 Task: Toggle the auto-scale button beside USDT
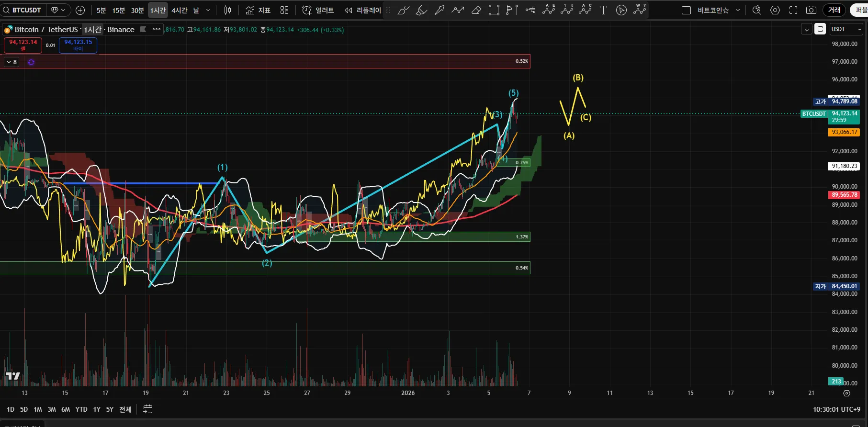pyautogui.click(x=820, y=29)
